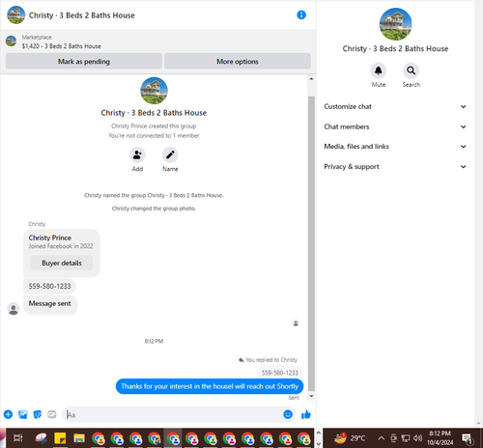This screenshot has height=448, width=483.
Task: Open File Explorer from the taskbar
Action: coord(79,438)
